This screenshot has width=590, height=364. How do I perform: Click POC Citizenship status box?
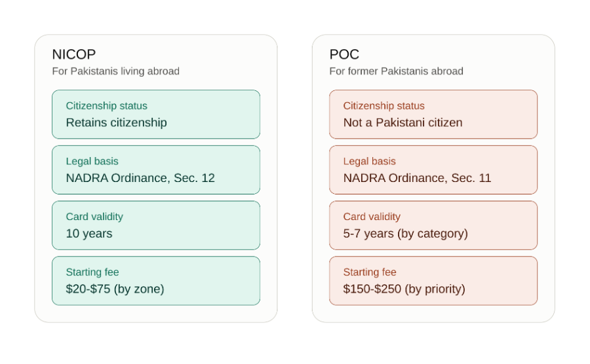click(433, 114)
